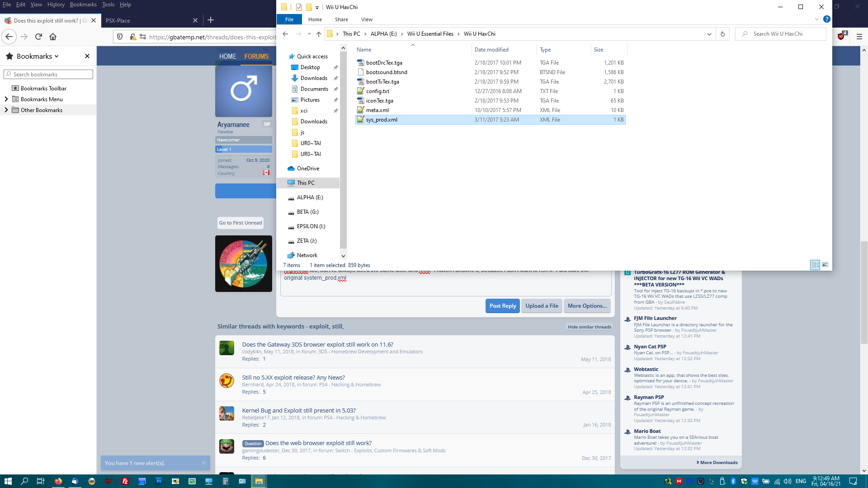Click the Hide similar threads link
This screenshot has height=488, width=868.
[590, 327]
